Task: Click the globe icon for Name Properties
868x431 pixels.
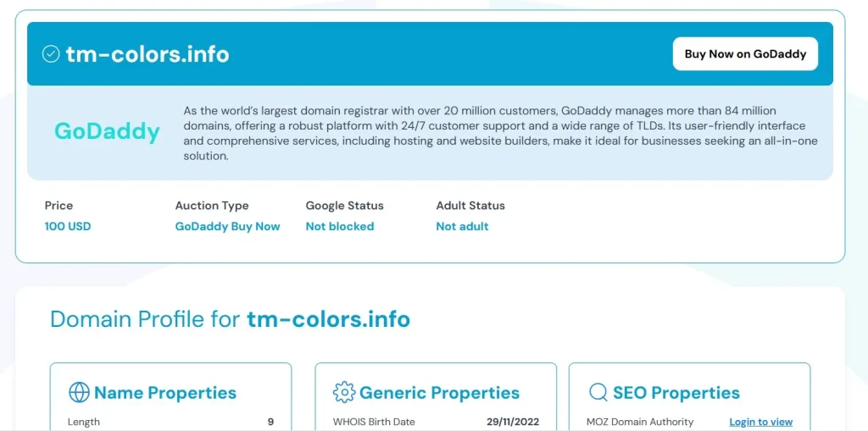Action: [x=79, y=393]
